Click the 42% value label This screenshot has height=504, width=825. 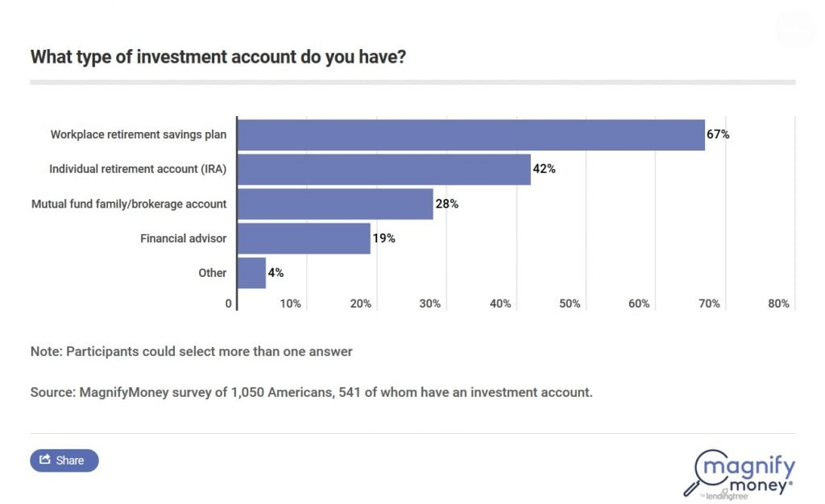pos(544,169)
